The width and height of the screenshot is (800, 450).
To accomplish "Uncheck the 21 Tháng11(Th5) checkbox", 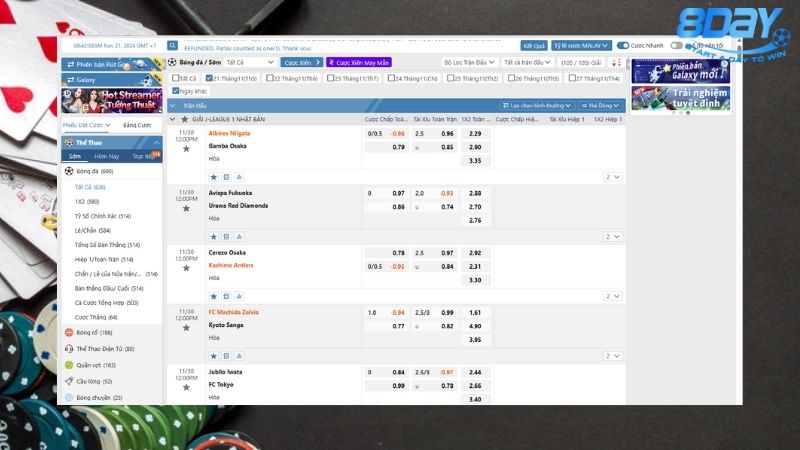I will pyautogui.click(x=209, y=78).
